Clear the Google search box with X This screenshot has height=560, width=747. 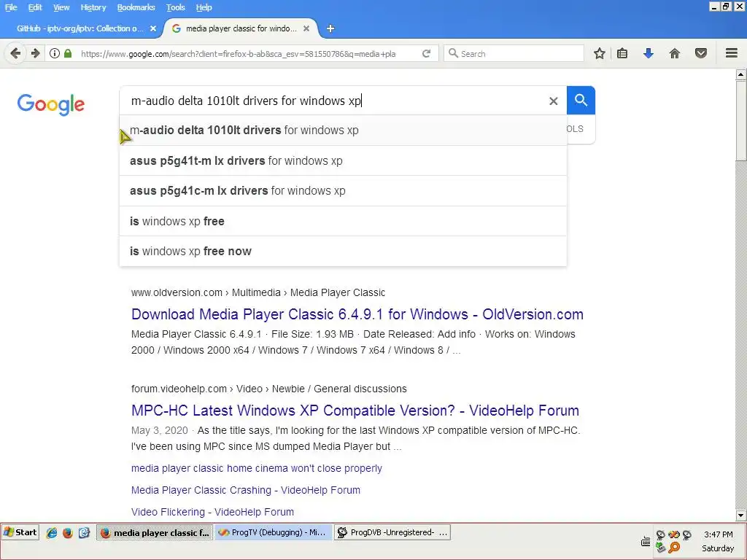[x=553, y=101]
